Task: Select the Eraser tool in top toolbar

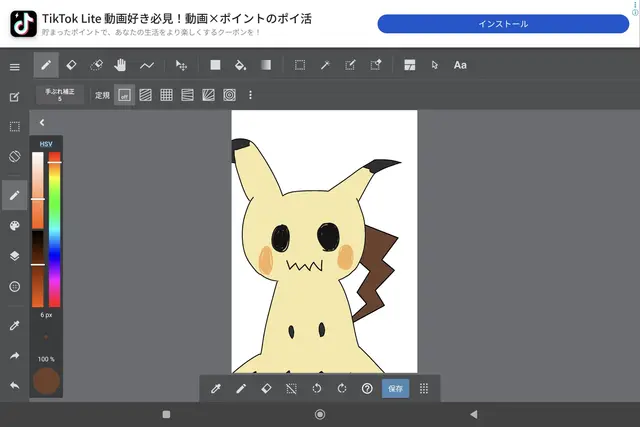Action: point(71,65)
